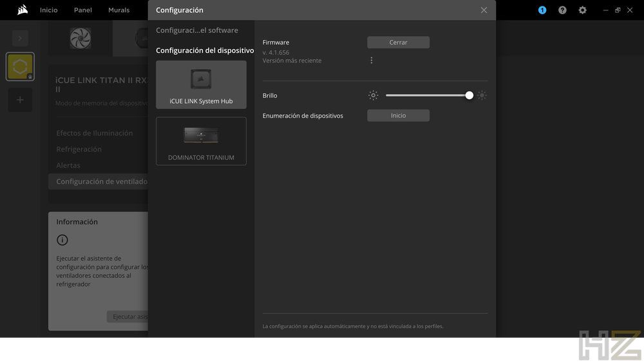Open Configuración del dispositivo section
Image resolution: width=644 pixels, height=363 pixels.
tap(205, 50)
